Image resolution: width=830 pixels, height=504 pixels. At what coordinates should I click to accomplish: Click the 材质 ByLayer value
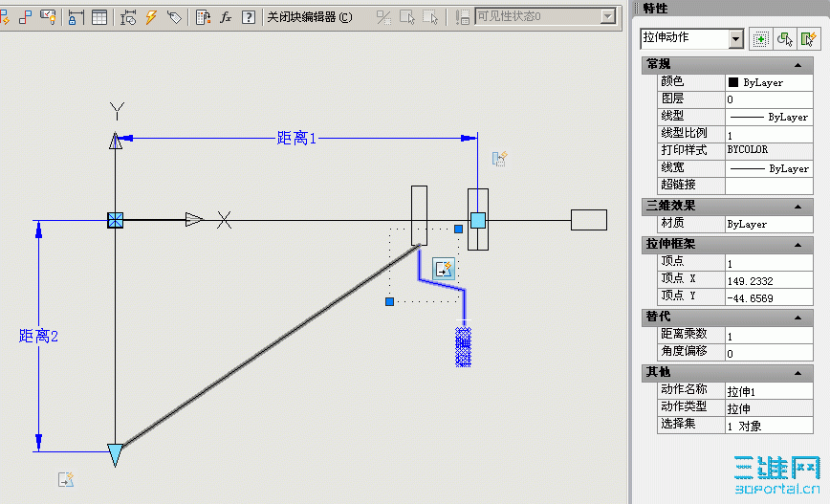[x=769, y=224]
